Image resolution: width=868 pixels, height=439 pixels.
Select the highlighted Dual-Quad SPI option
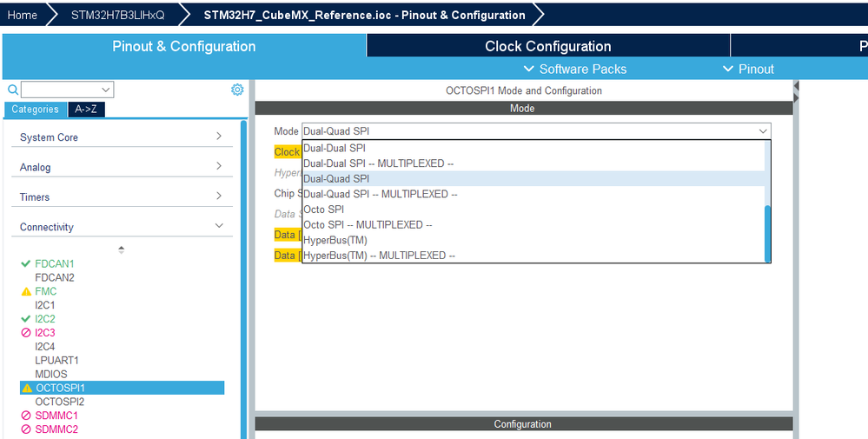(x=533, y=179)
